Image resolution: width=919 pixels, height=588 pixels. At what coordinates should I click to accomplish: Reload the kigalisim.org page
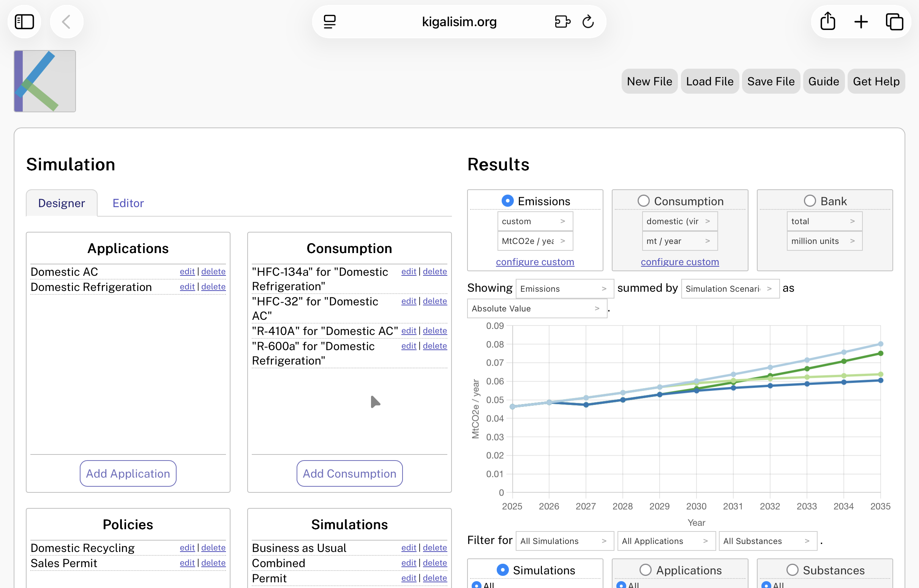588,22
